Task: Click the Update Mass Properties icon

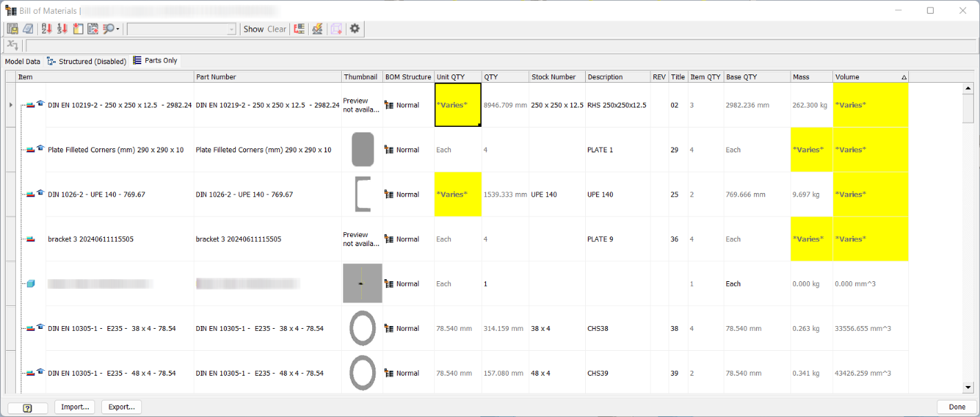Action: point(317,29)
